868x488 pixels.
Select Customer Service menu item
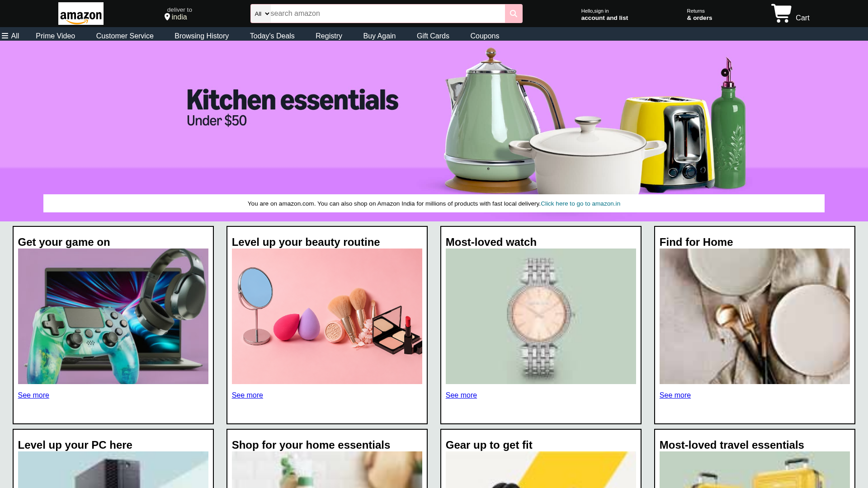125,36
